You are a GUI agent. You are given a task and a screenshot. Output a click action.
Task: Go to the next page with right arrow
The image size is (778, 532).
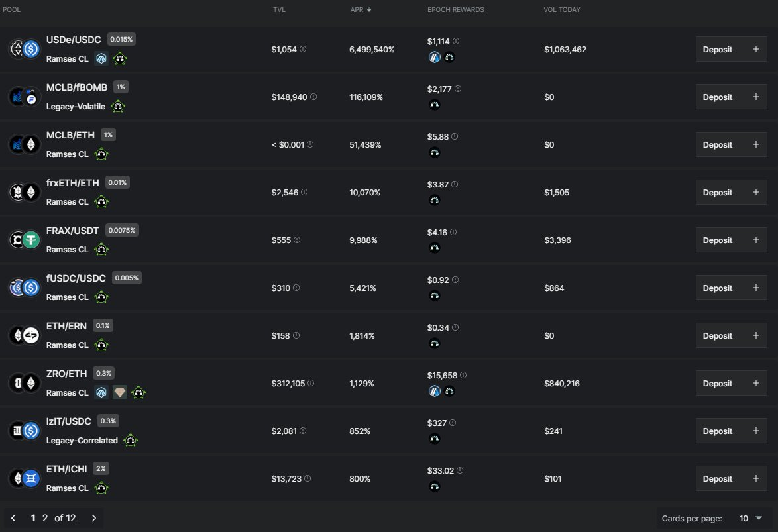click(x=93, y=518)
